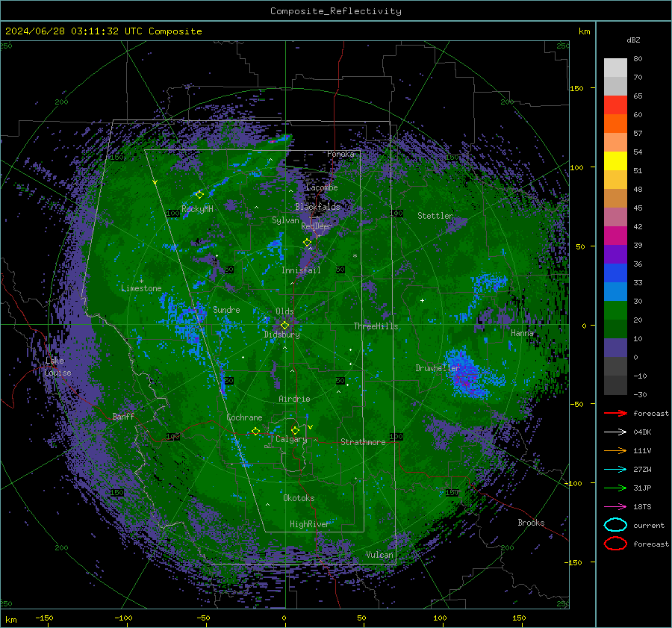Click the white 04DK arrow in legend
This screenshot has height=628, width=672.
click(615, 432)
